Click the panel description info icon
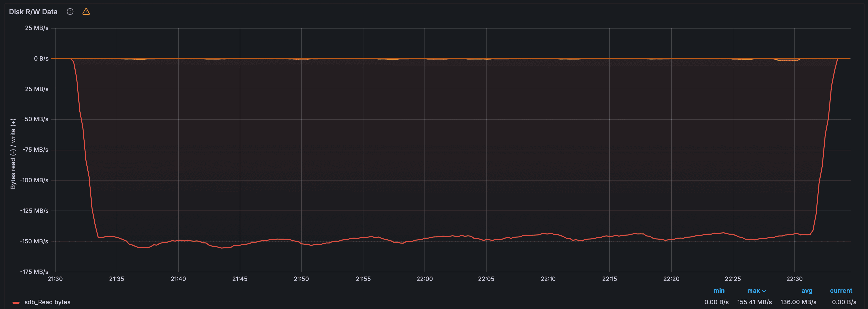The width and height of the screenshot is (868, 309). (70, 12)
